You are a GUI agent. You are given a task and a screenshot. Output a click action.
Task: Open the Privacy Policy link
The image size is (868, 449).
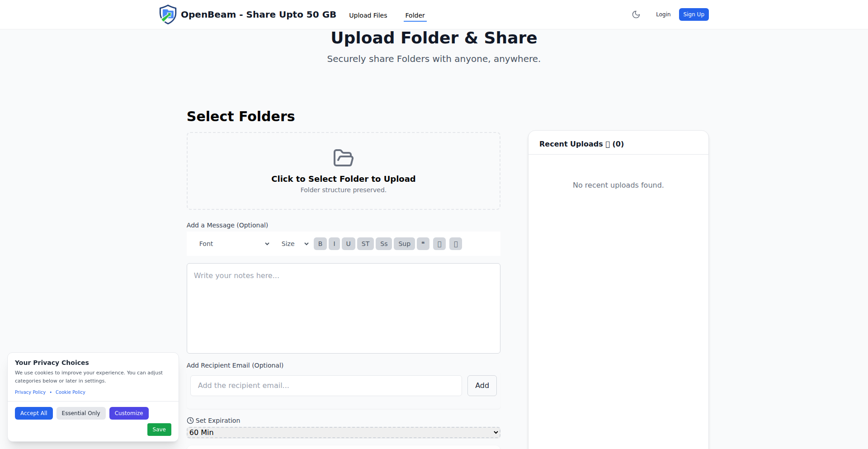[x=30, y=392]
